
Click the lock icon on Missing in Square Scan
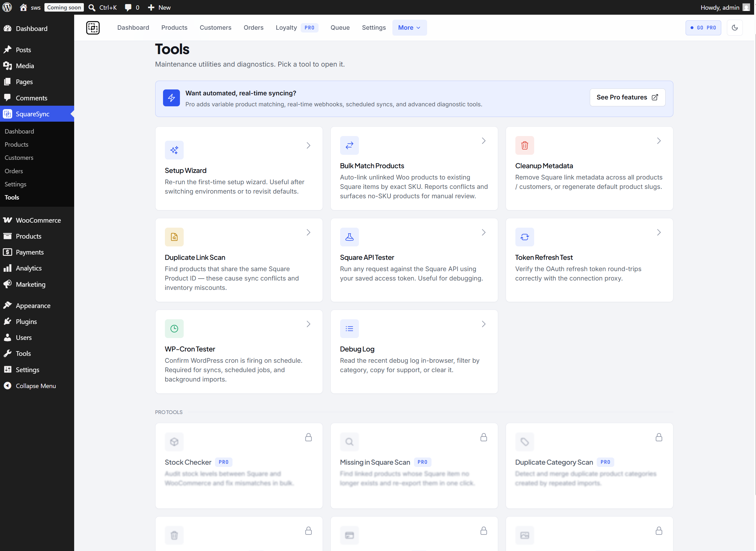point(484,437)
